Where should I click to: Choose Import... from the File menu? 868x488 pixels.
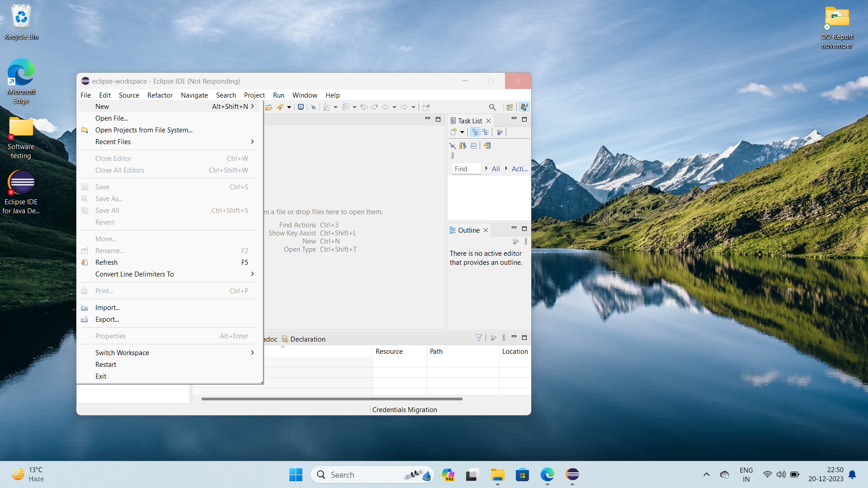point(107,308)
